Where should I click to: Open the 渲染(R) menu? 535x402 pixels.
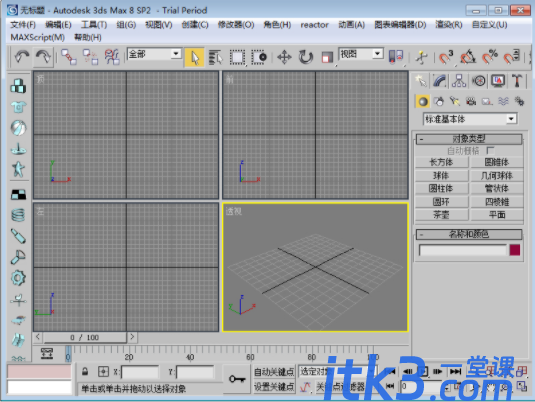[449, 25]
